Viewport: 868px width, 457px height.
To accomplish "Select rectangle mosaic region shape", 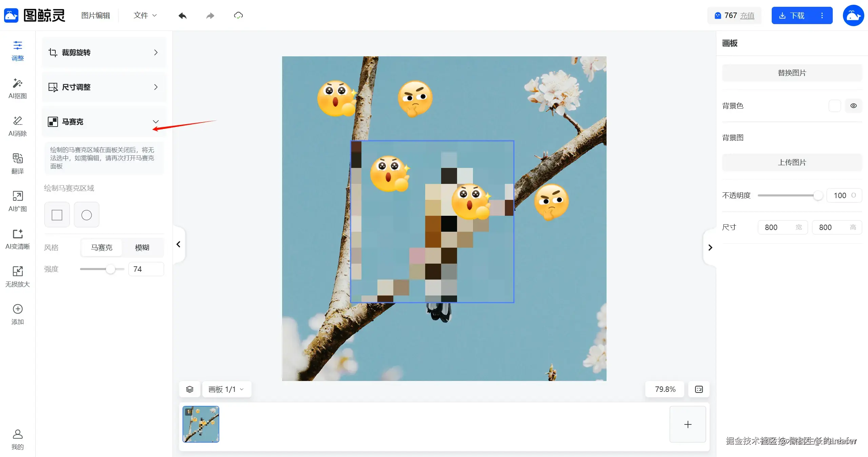I will [57, 215].
